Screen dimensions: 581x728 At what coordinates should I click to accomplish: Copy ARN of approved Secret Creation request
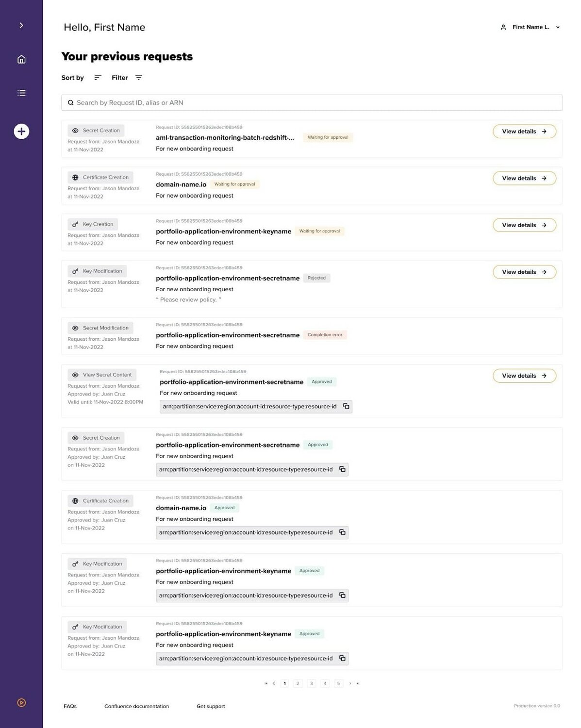click(x=342, y=469)
